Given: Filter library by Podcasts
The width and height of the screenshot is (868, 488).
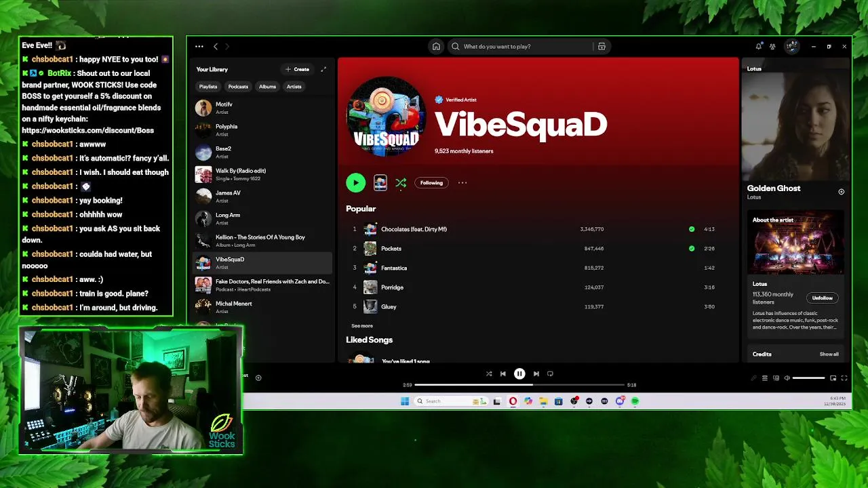Looking at the screenshot, I should click(238, 87).
